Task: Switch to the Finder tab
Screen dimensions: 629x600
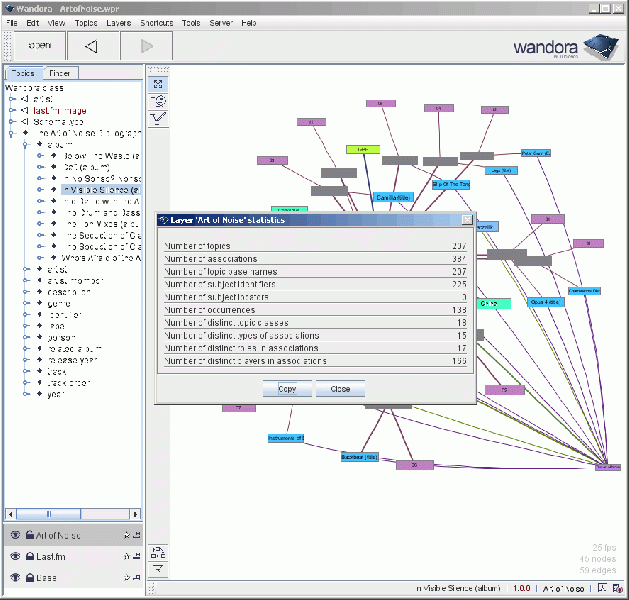Action: coord(59,73)
